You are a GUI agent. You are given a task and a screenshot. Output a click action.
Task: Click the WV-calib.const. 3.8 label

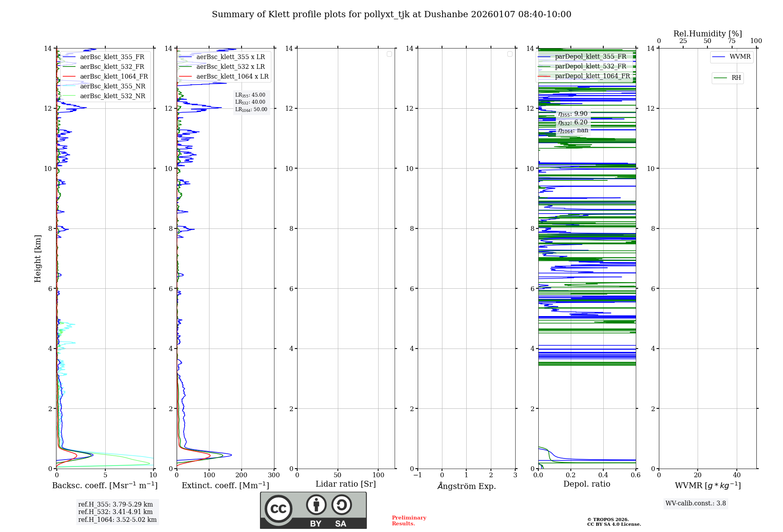[x=695, y=503]
